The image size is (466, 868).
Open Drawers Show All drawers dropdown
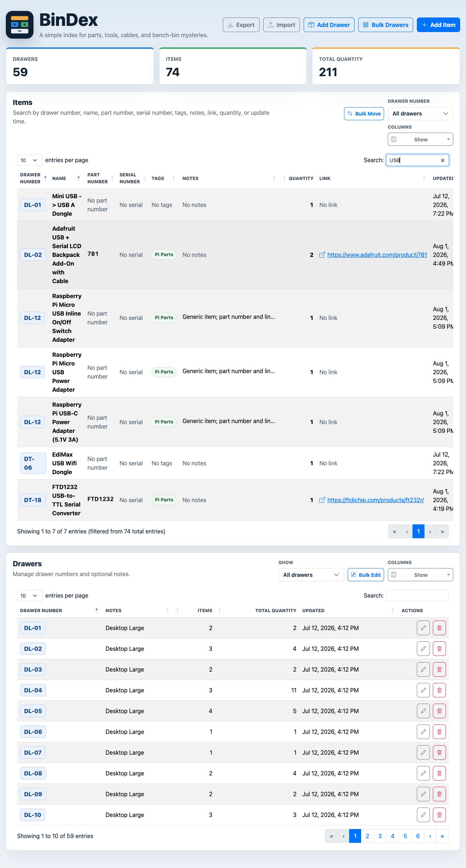311,575
